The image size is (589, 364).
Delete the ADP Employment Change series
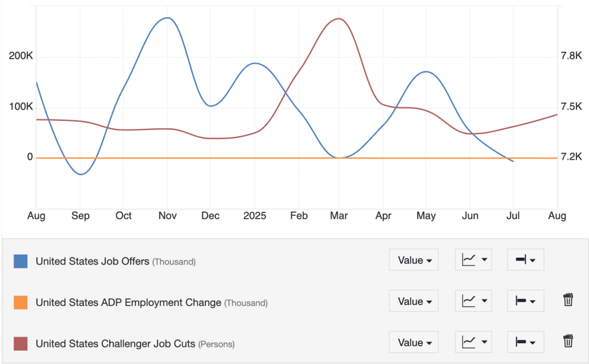click(x=568, y=300)
